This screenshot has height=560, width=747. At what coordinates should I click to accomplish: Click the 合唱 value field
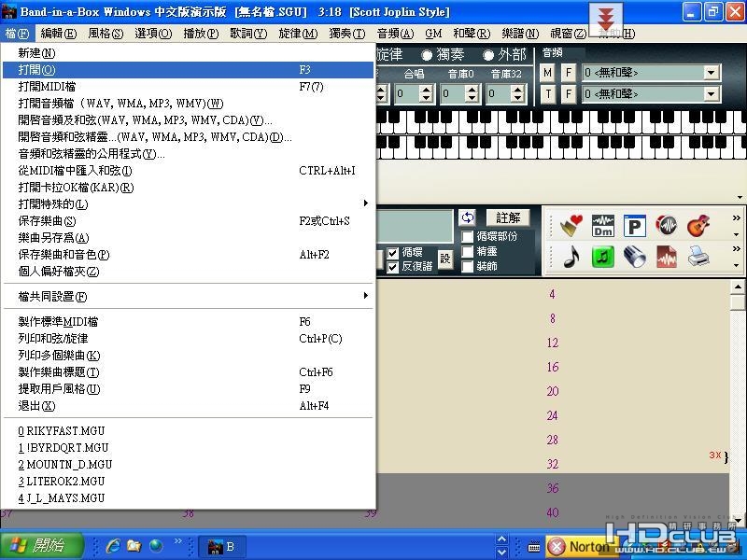408,93
